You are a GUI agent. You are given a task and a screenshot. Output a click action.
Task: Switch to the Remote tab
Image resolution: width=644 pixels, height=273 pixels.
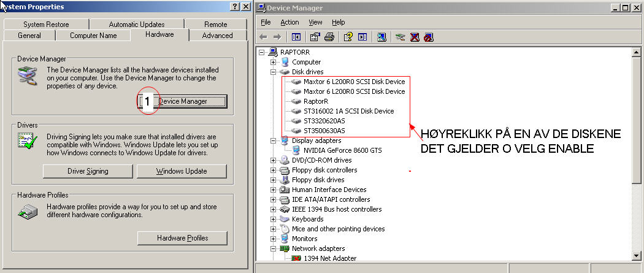pos(216,24)
